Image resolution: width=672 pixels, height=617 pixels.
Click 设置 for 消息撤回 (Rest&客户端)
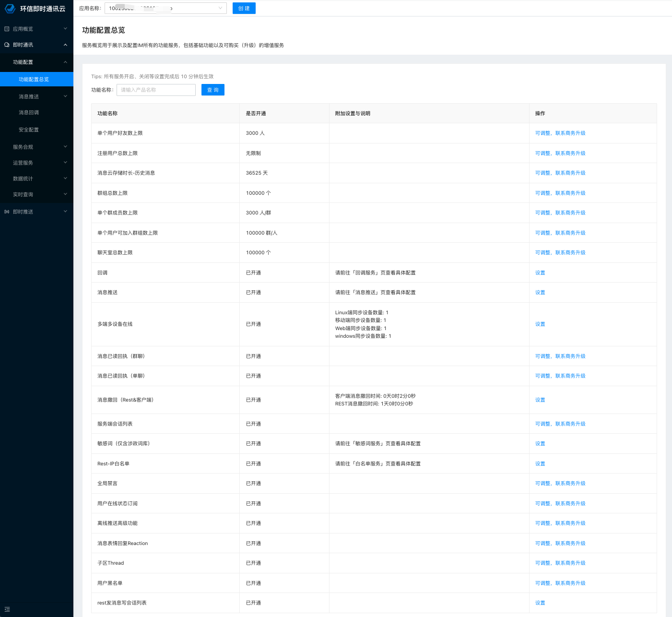tap(540, 400)
